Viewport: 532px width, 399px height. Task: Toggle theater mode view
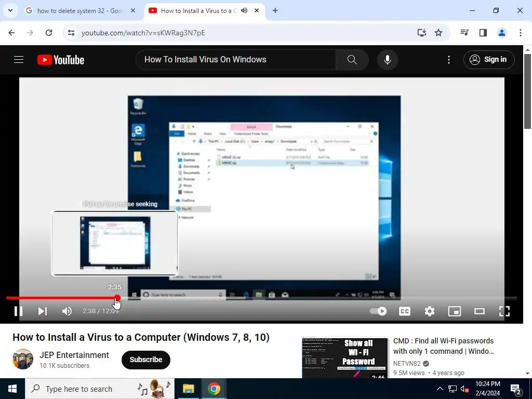click(x=480, y=311)
